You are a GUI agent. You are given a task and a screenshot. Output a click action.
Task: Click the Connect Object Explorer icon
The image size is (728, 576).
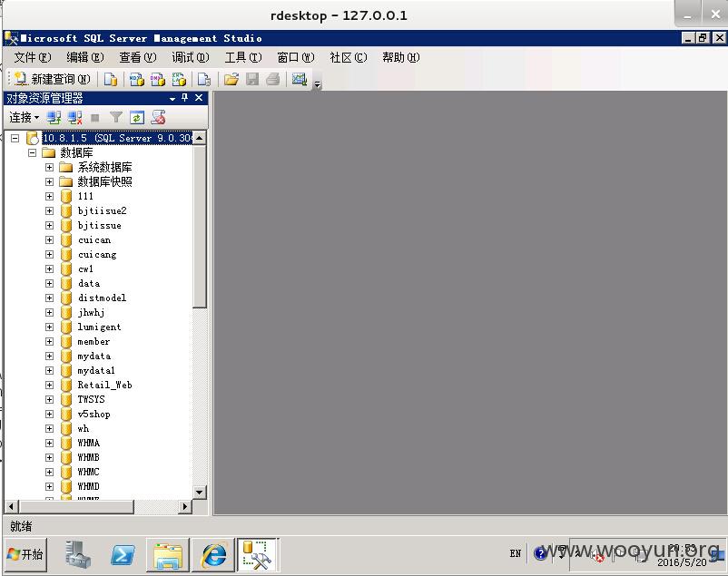pos(54,117)
